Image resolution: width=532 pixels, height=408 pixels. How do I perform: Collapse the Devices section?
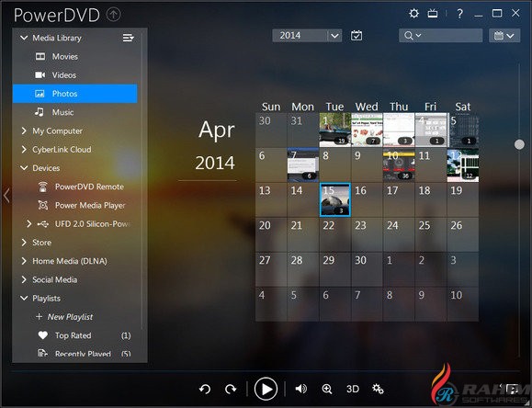click(24, 168)
